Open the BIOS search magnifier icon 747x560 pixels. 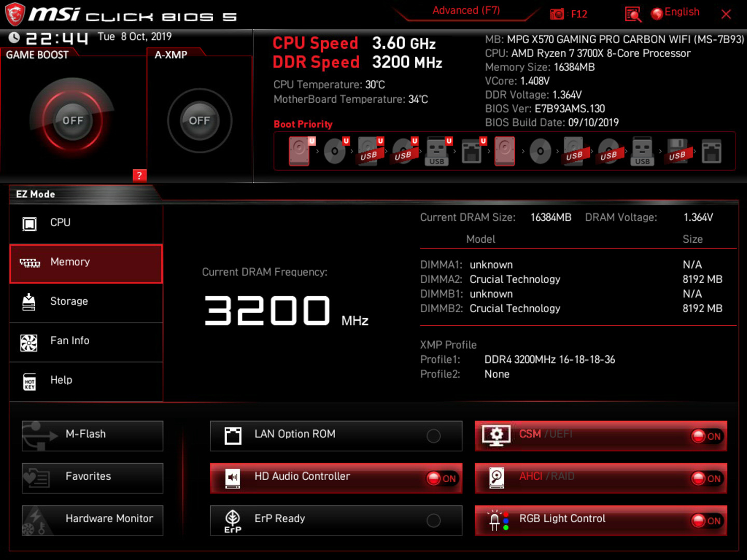633,14
